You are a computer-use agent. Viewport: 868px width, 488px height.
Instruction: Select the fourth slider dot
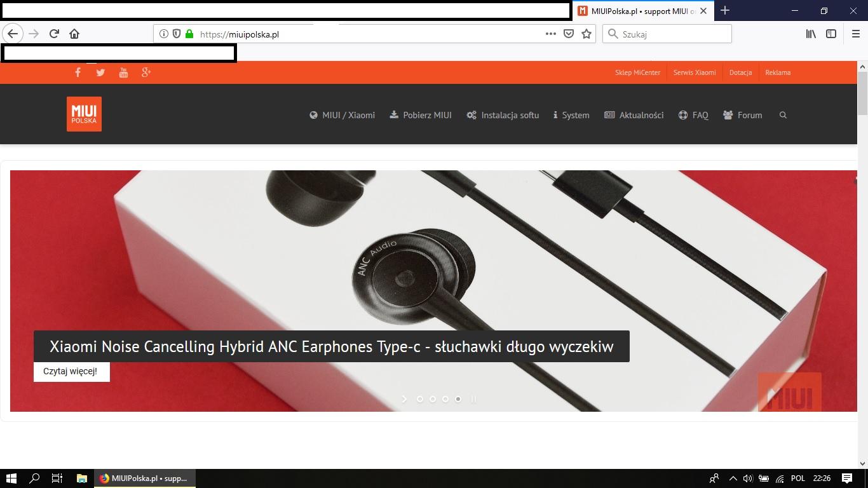pyautogui.click(x=458, y=399)
